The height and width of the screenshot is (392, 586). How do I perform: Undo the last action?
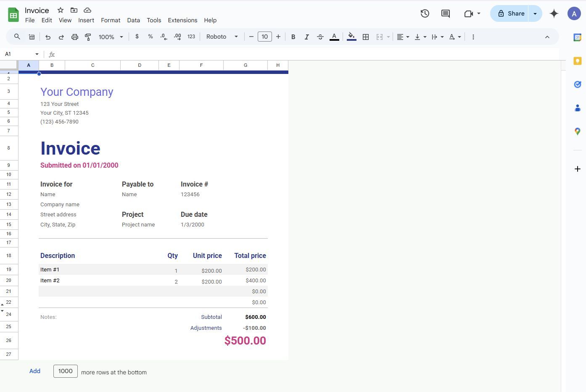click(x=48, y=37)
